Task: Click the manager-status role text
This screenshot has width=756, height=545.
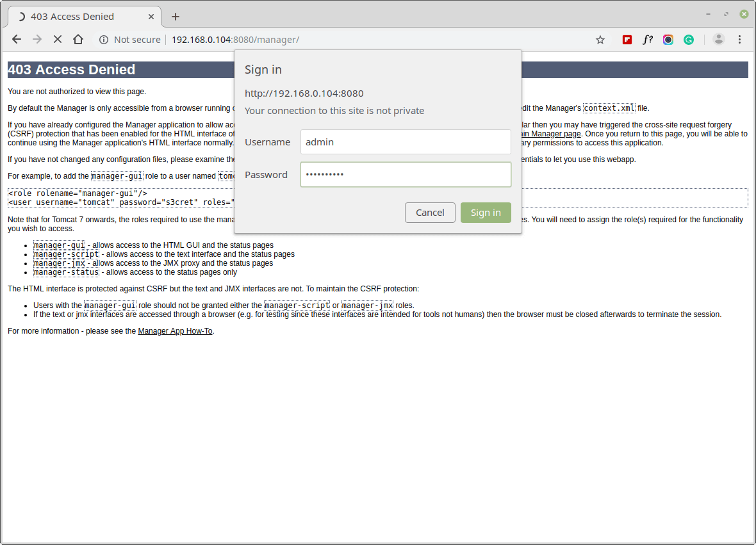Action: tap(66, 272)
